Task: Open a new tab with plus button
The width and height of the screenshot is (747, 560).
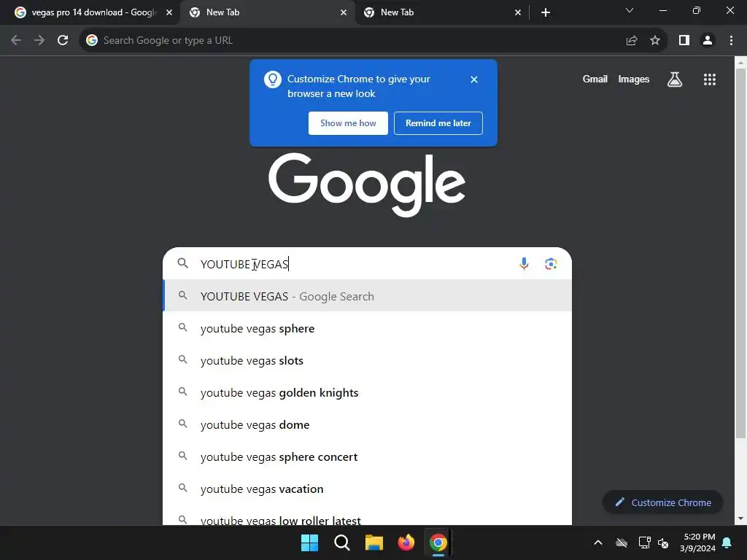Action: 546,12
